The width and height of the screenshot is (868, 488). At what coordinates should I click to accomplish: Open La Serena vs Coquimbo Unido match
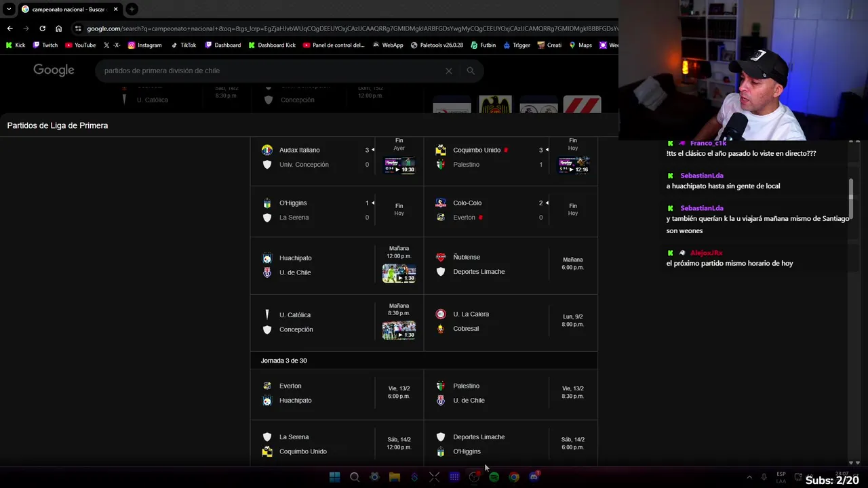coord(337,444)
